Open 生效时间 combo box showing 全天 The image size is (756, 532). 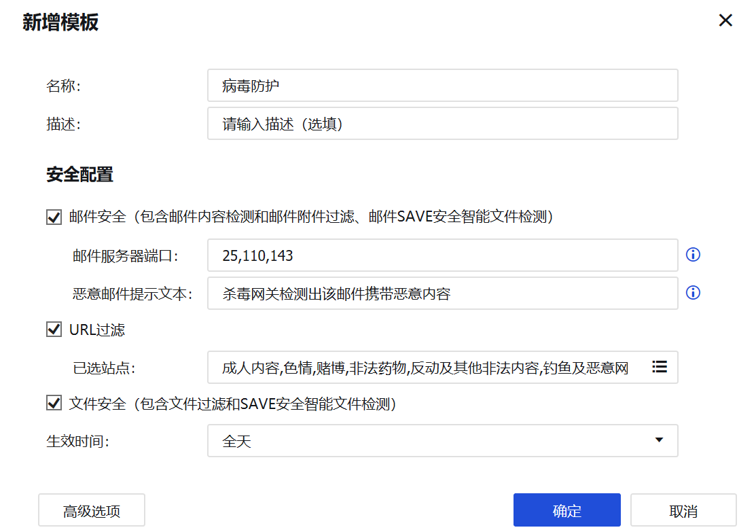pos(443,441)
